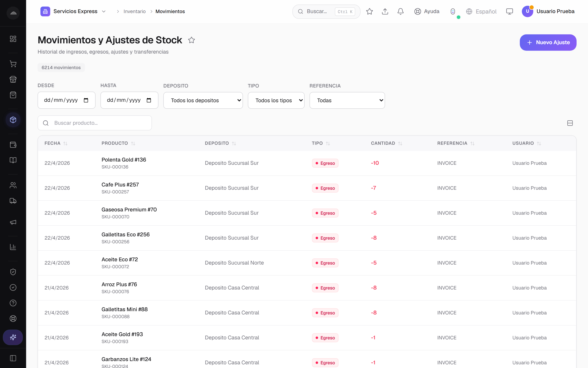This screenshot has height=368, width=588.
Task: Open the question mark help sidebar icon
Action: coord(13,303)
